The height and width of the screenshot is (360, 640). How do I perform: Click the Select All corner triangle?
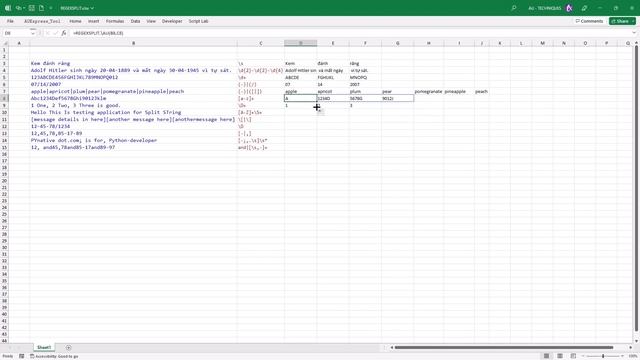pyautogui.click(x=5, y=43)
